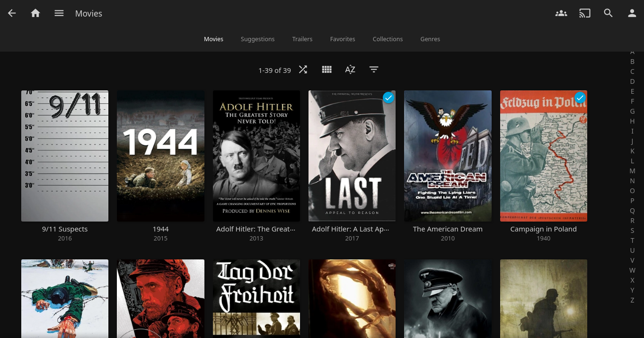Viewport: 644px width, 338px height.
Task: Open the Trailers tab
Action: click(302, 39)
